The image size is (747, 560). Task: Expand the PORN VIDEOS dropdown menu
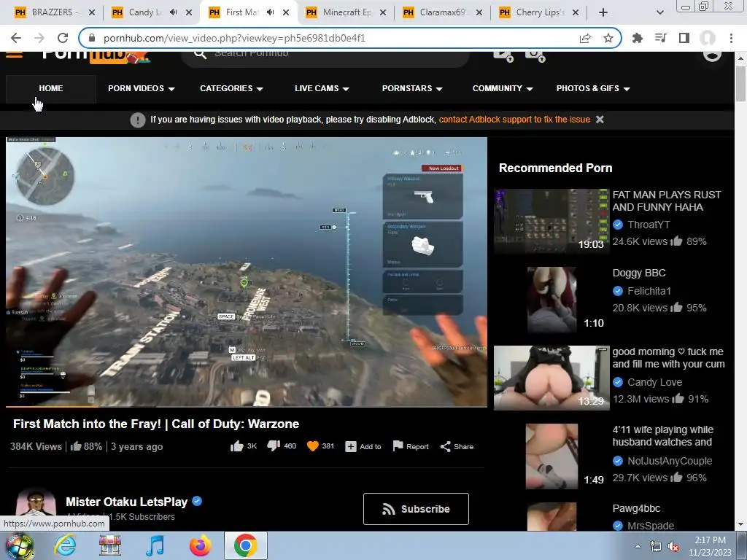pos(141,88)
